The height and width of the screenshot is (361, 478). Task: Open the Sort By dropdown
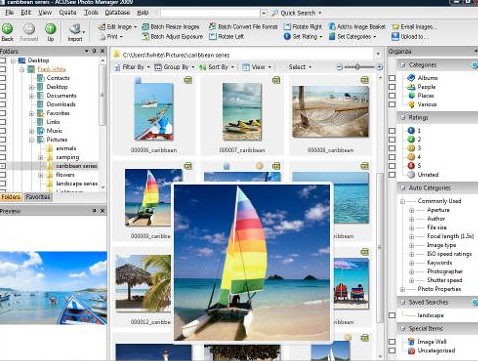coord(217,67)
